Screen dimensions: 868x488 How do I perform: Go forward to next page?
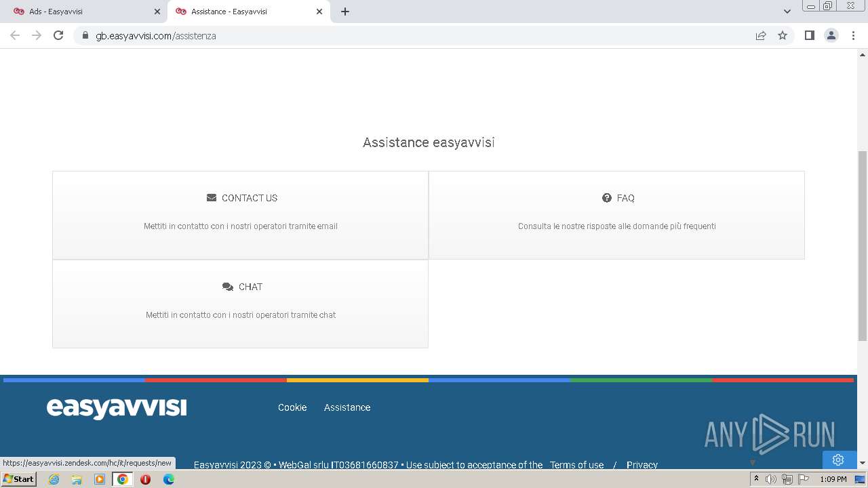(x=37, y=35)
